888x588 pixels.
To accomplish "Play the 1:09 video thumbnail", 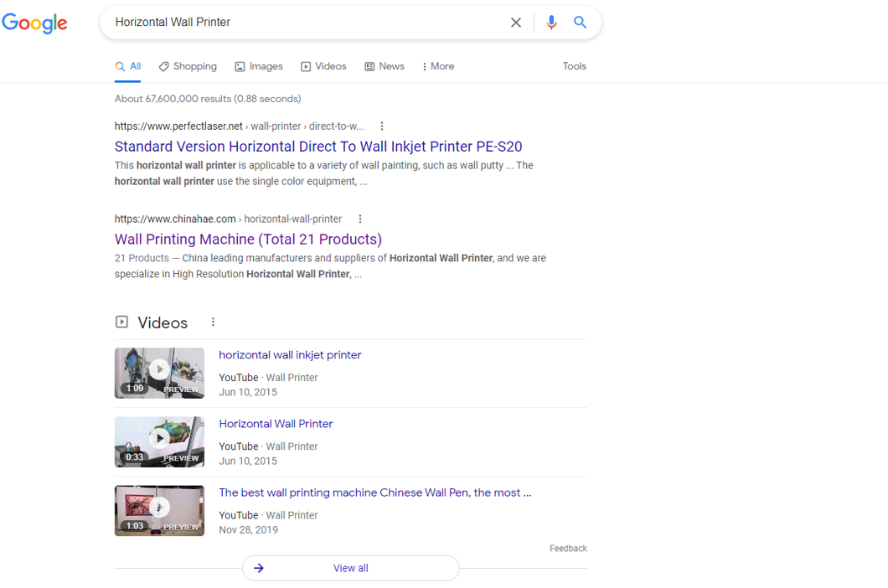I will [159, 373].
